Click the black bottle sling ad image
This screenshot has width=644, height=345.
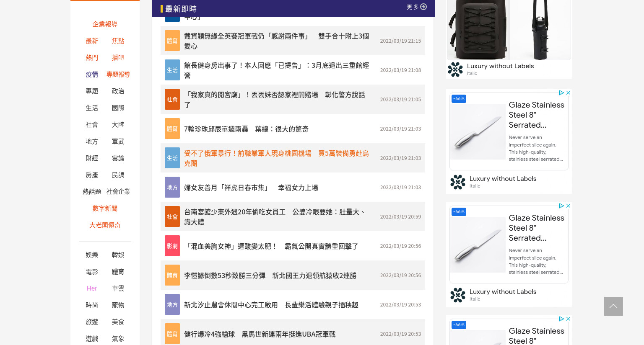coord(540,30)
